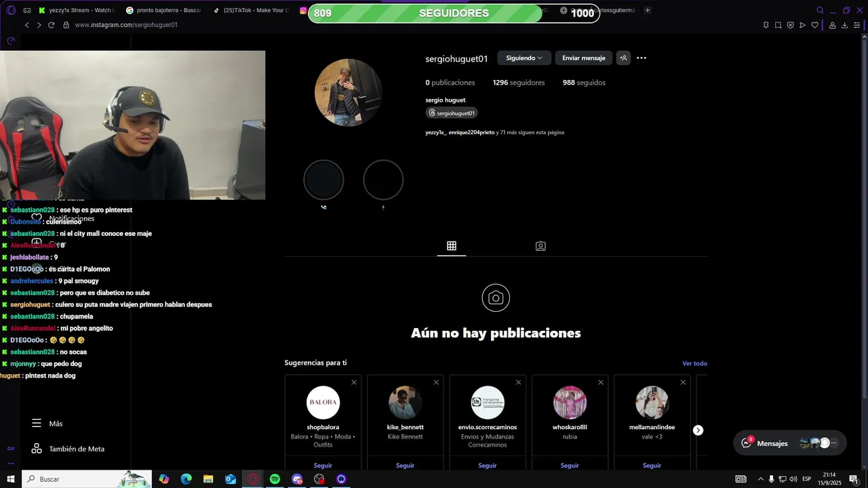Click Ver todo suggestions link
This screenshot has height=488, width=868.
click(x=694, y=364)
